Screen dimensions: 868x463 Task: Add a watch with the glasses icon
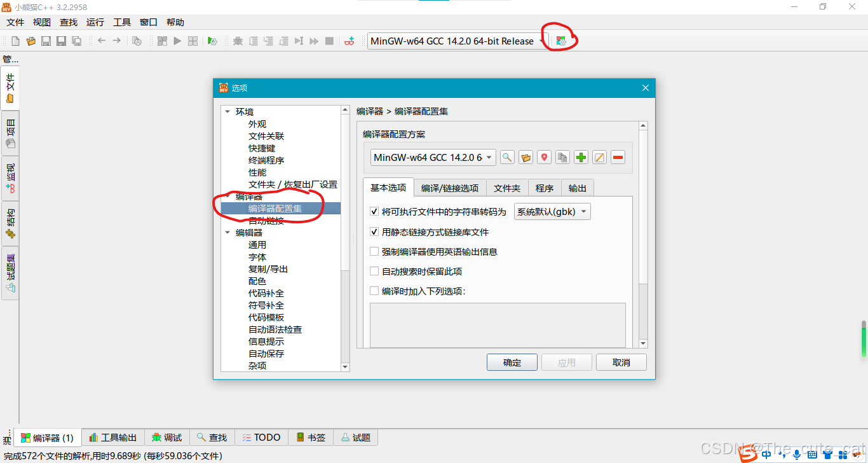[x=349, y=41]
